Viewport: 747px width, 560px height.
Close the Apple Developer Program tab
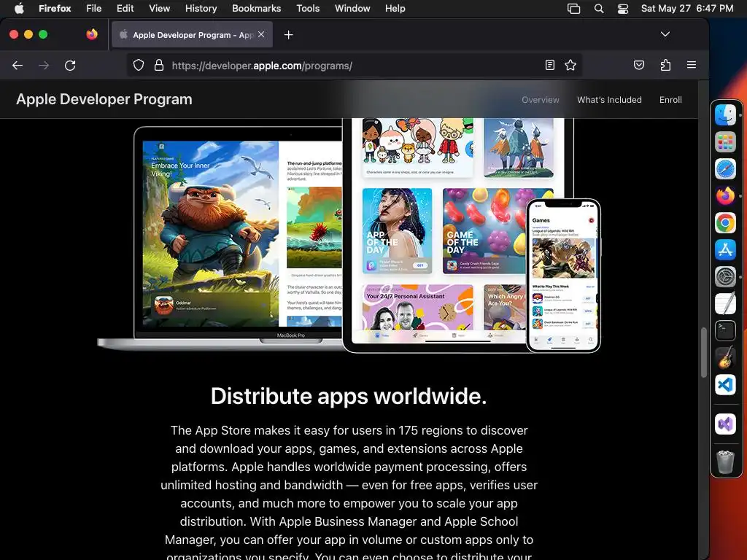[x=261, y=34]
